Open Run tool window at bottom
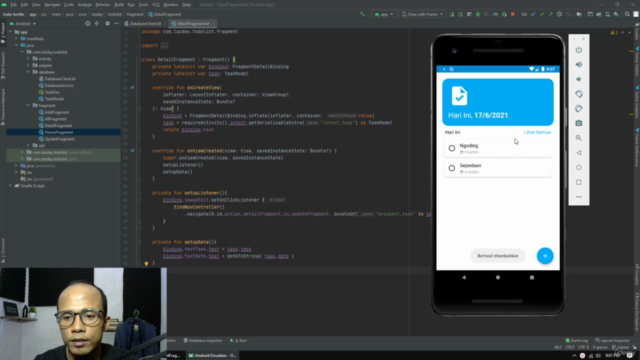Viewport: 640px width, 360px height. click(x=239, y=340)
